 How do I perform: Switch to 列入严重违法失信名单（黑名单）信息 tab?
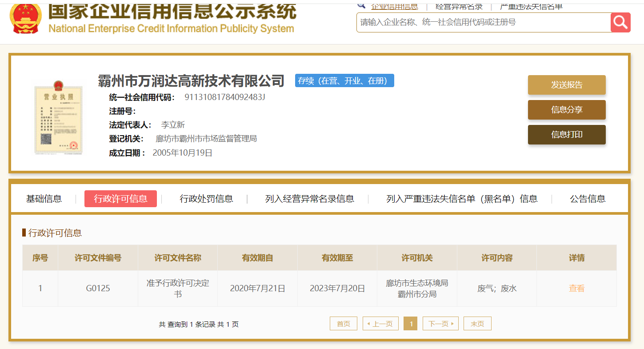point(462,199)
